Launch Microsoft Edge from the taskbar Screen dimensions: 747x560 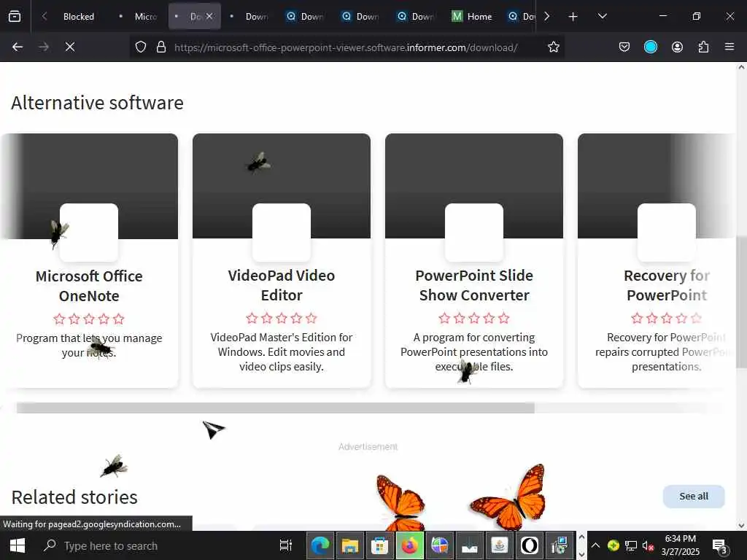(x=320, y=545)
